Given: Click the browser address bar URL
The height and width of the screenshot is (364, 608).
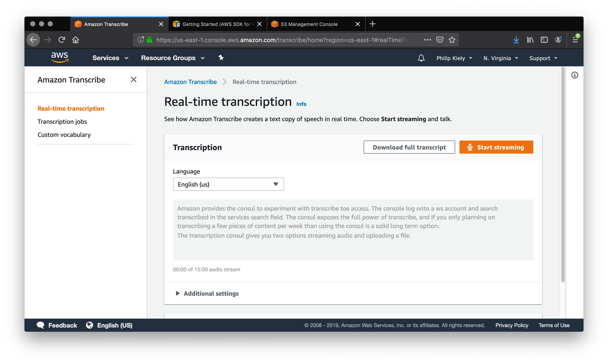Looking at the screenshot, I should [x=282, y=40].
